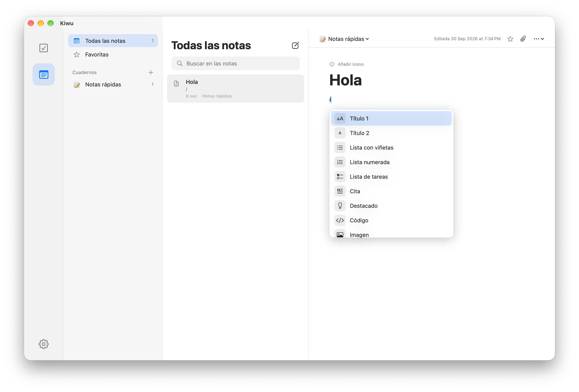Attach a file using paperclip icon
Image resolution: width=579 pixels, height=392 pixels.
(x=523, y=39)
